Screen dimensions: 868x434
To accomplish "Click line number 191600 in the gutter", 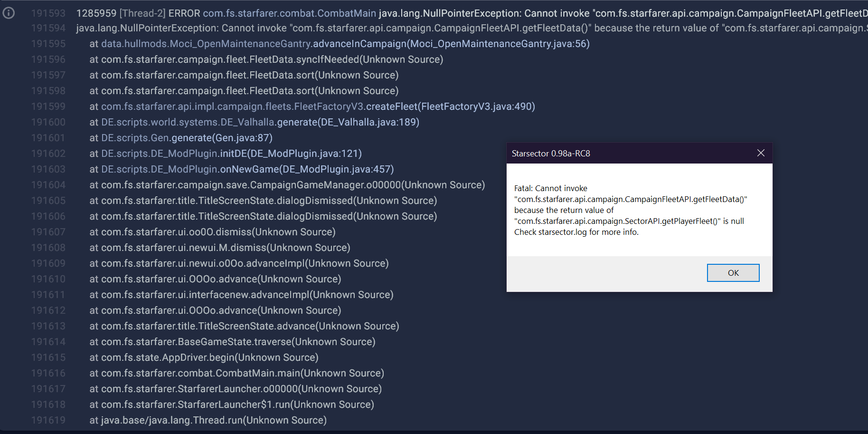I will [48, 122].
